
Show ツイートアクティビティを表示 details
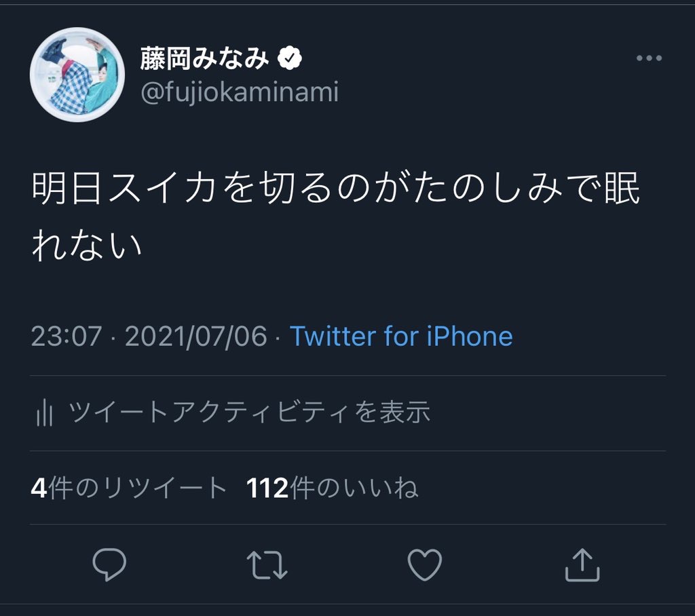pyautogui.click(x=249, y=412)
